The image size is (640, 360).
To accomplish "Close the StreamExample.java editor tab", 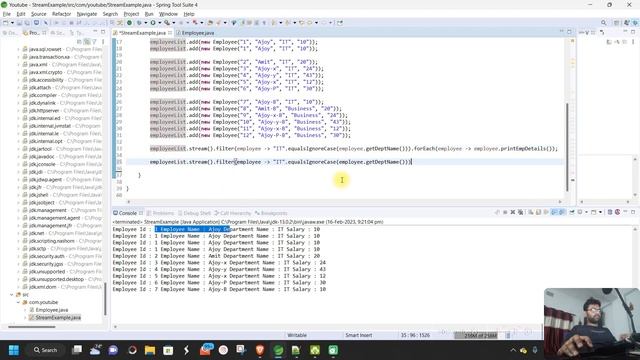I will click(170, 33).
